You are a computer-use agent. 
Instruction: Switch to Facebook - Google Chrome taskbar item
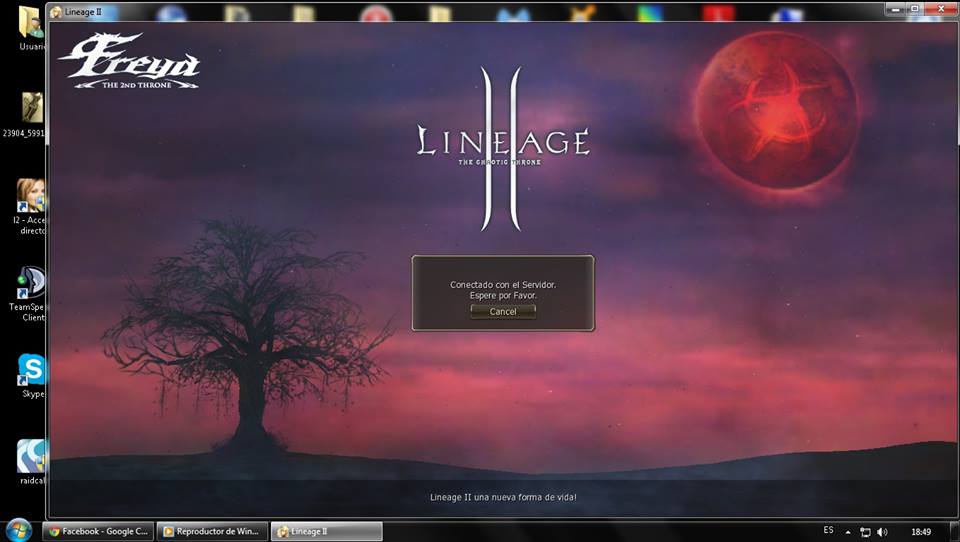(x=98, y=531)
